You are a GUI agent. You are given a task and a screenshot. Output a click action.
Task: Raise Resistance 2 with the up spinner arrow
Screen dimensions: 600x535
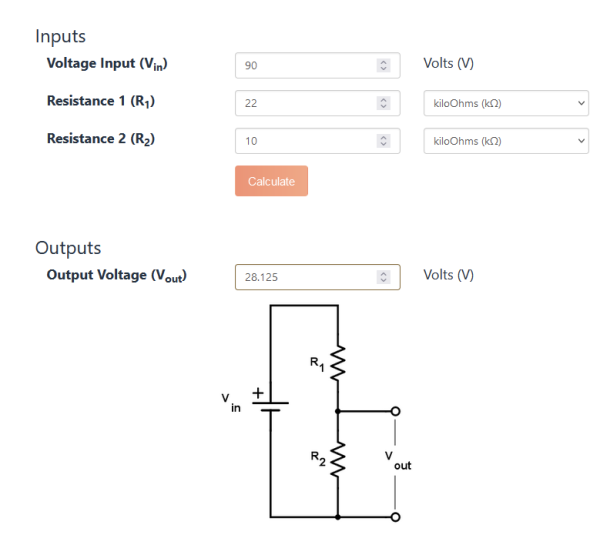(383, 137)
